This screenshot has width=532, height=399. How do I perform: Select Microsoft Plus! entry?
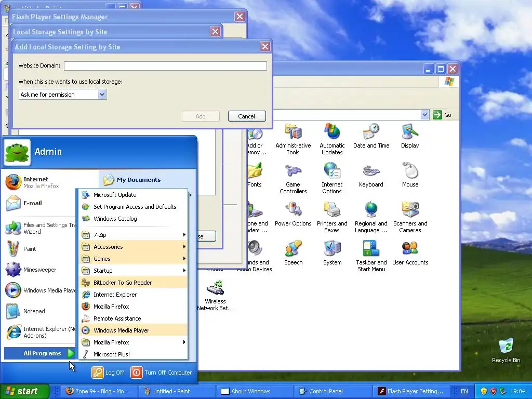pos(134,354)
